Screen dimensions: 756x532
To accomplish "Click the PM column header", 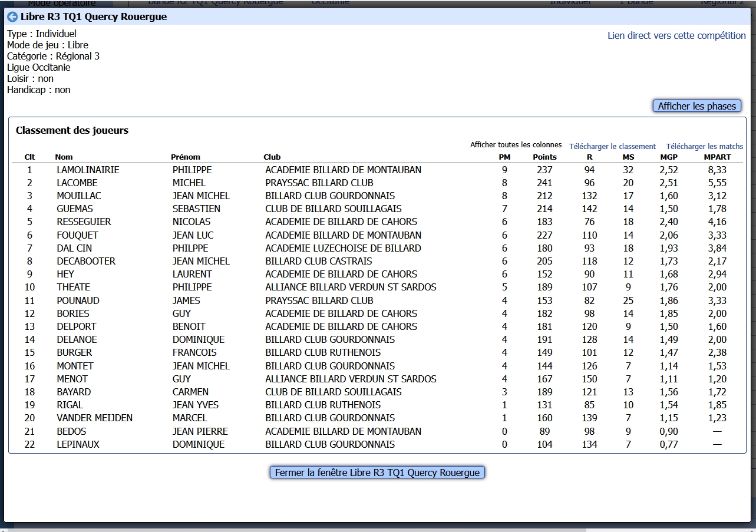I will (504, 157).
